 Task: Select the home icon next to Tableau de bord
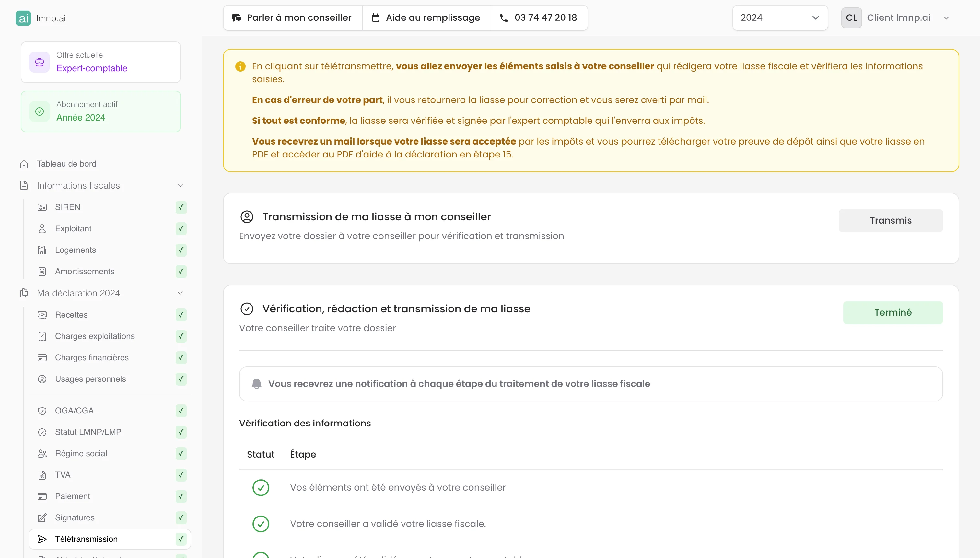[24, 164]
